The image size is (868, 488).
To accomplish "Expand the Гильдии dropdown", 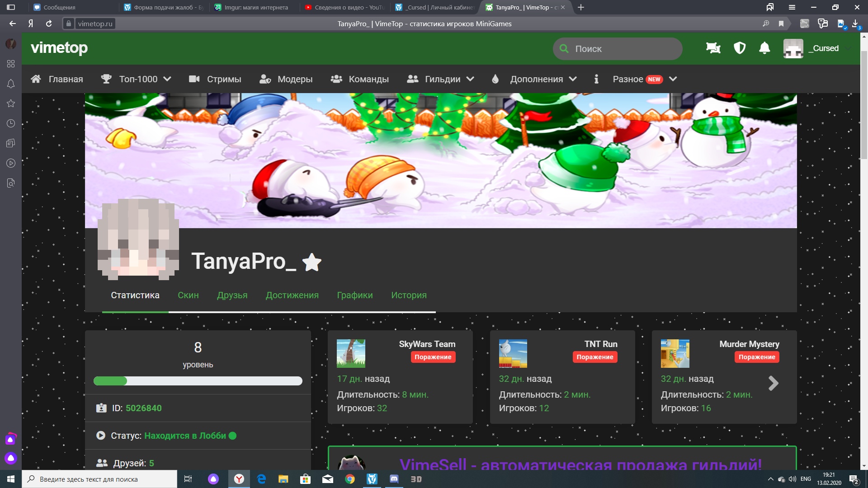I will coord(441,79).
